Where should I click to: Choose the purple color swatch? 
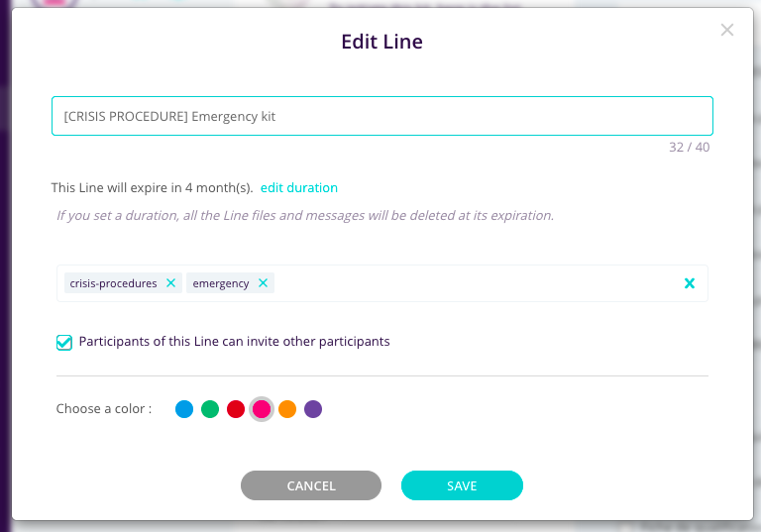tap(313, 409)
